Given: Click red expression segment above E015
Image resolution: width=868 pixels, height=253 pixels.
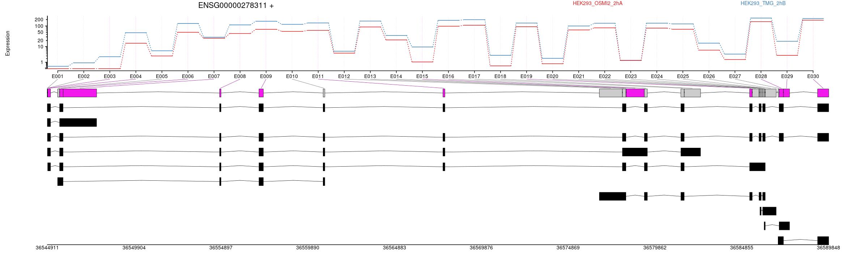Looking at the screenshot, I should (x=422, y=62).
